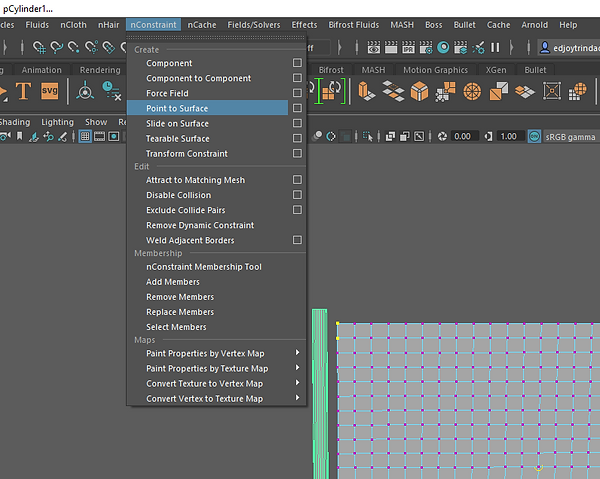Viewport: 600px width, 479px height.
Task: Switch to the Animation shelf tab
Action: pos(41,70)
